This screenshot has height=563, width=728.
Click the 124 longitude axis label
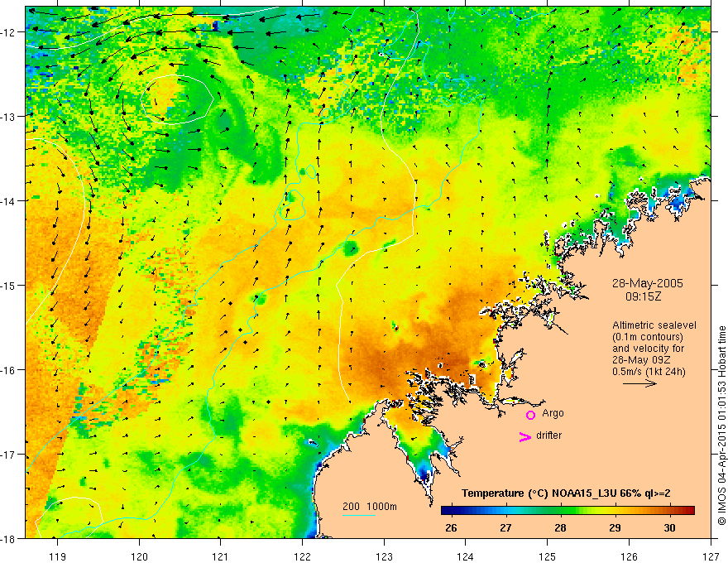(x=466, y=556)
